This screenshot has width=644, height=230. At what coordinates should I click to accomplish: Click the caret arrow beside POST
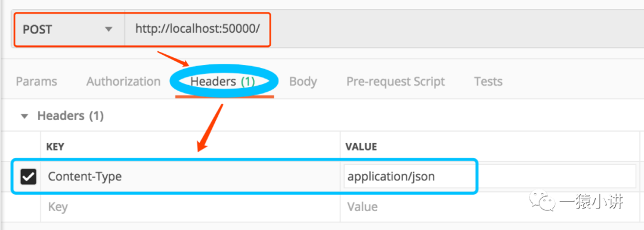tap(109, 30)
